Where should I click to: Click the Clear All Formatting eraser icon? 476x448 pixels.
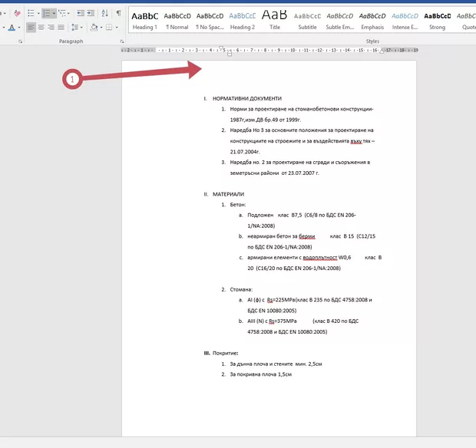(x=17, y=13)
